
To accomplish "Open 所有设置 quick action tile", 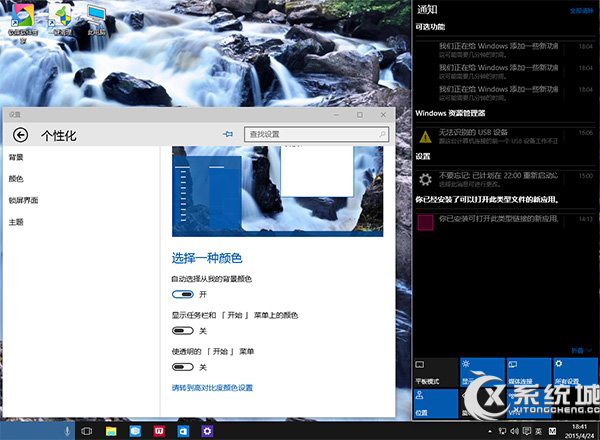I will tap(575, 372).
